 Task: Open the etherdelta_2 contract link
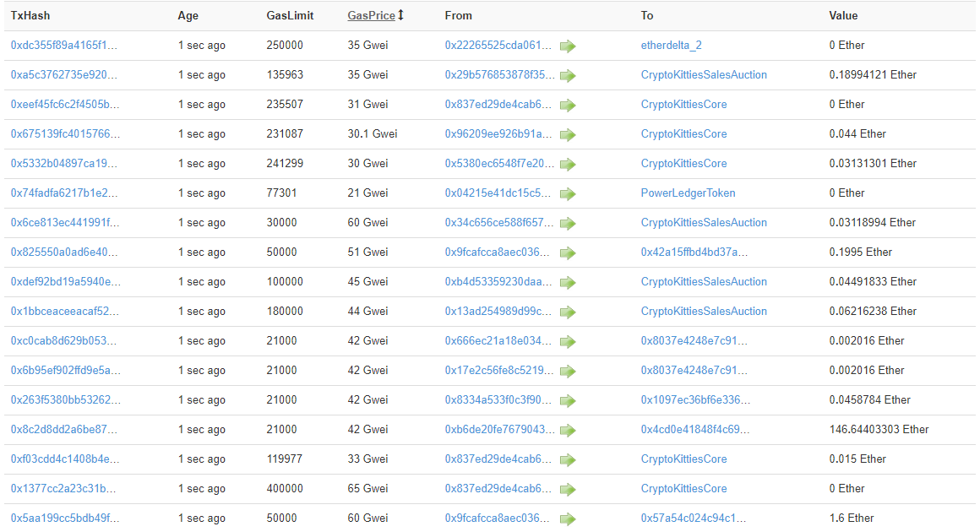click(672, 45)
